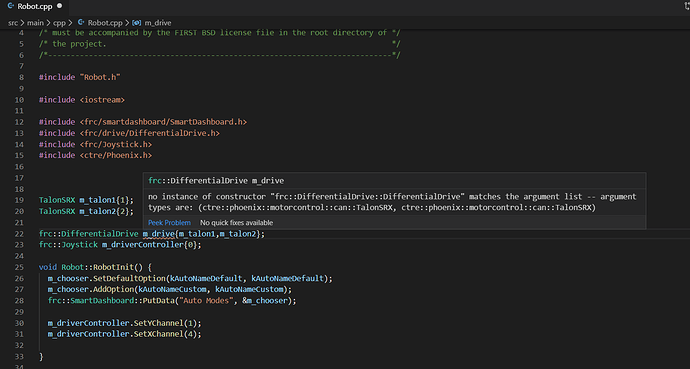
Task: Click the 'the project.' comment on line 5
Action: (x=79, y=44)
